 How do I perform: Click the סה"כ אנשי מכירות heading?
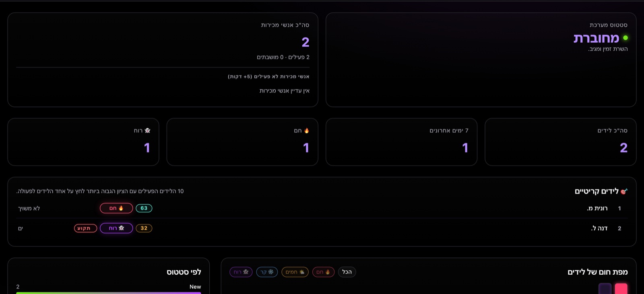(285, 25)
